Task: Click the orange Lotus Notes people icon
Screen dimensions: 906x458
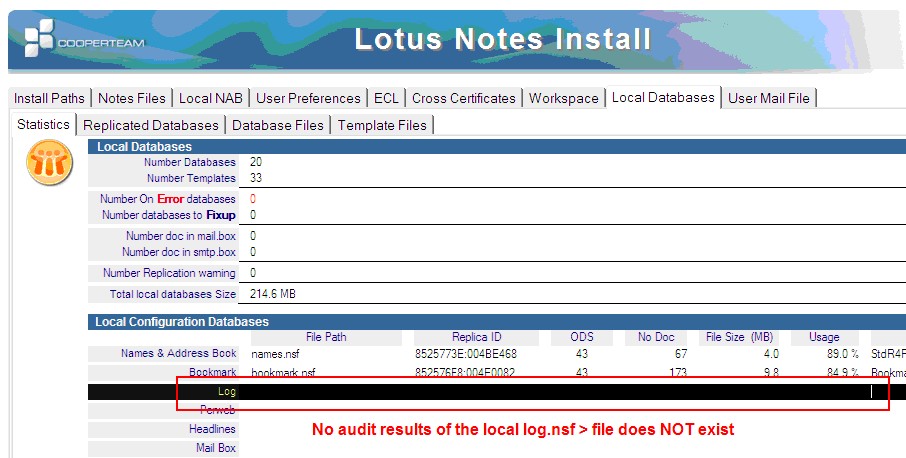Action: [50, 162]
